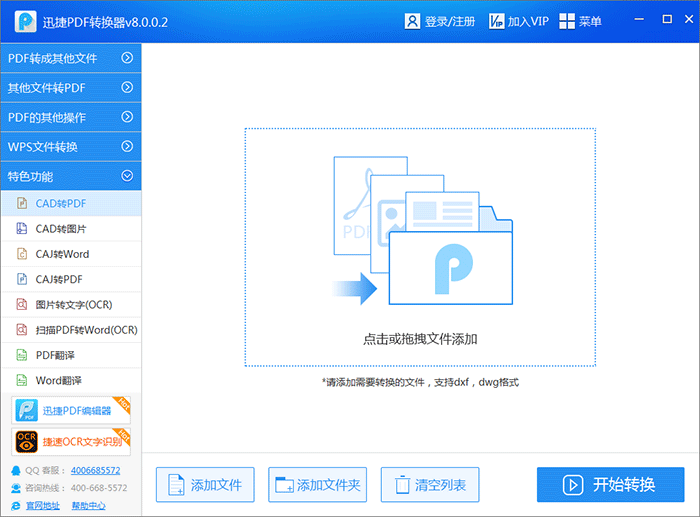The image size is (700, 517).
Task: Open the 菜单 grid icon
Action: (x=567, y=21)
